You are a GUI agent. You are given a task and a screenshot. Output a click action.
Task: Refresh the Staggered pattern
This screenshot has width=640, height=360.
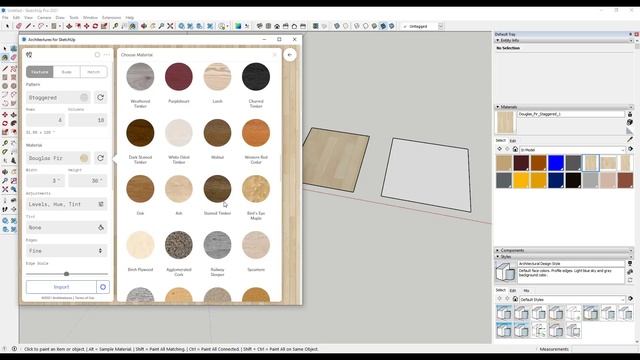click(100, 98)
